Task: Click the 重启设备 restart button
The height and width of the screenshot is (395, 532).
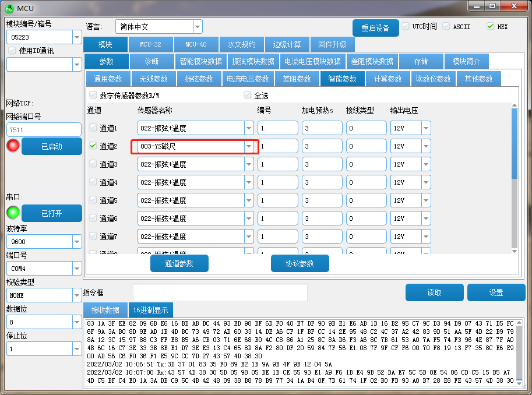Action: pos(375,28)
